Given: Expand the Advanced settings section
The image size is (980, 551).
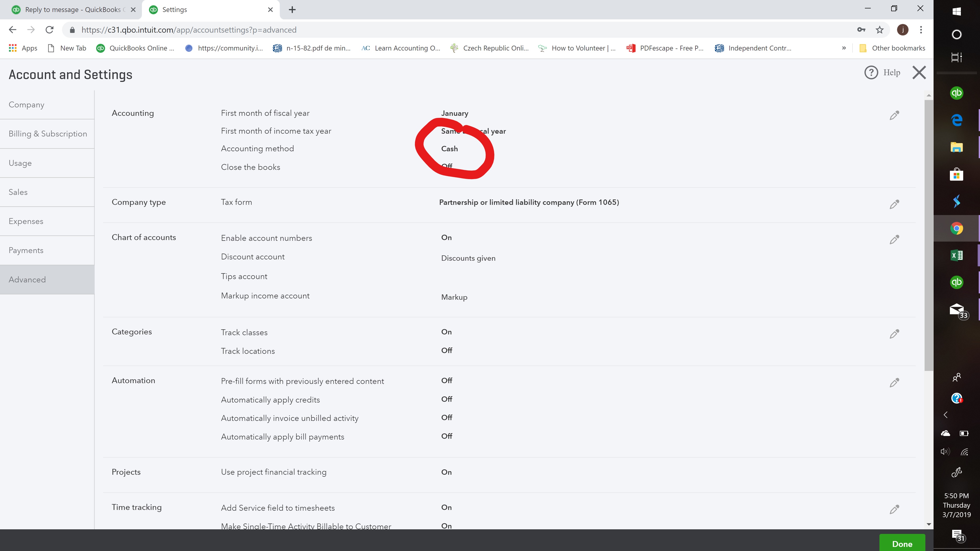Looking at the screenshot, I should click(27, 279).
